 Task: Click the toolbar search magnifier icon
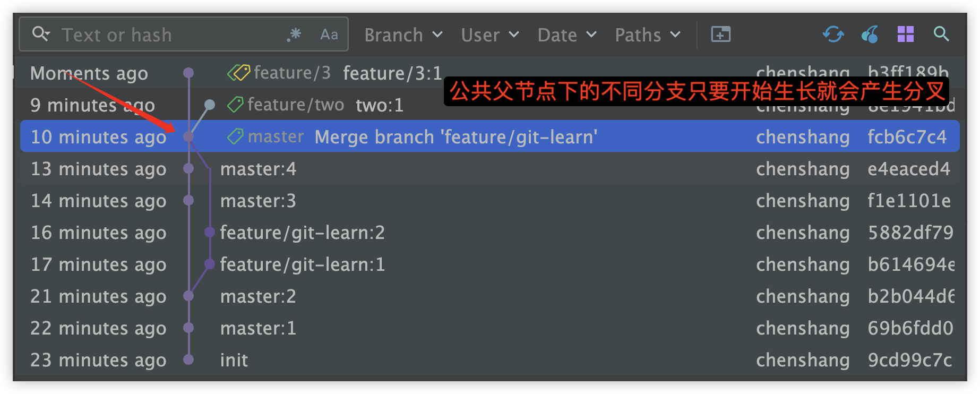point(941,35)
